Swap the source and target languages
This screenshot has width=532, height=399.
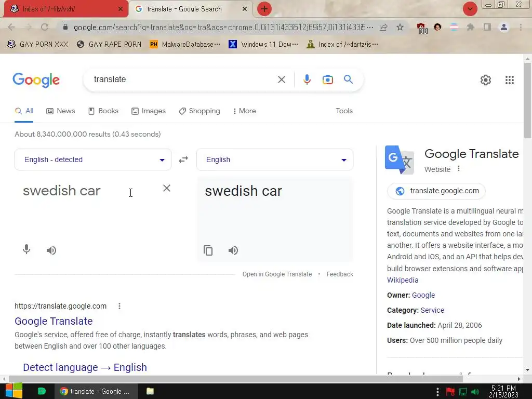(x=183, y=159)
